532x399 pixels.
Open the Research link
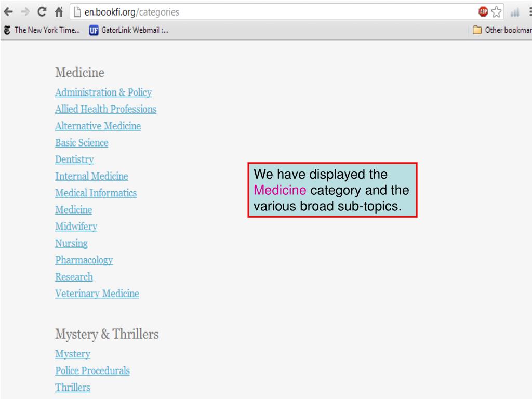[x=74, y=277]
